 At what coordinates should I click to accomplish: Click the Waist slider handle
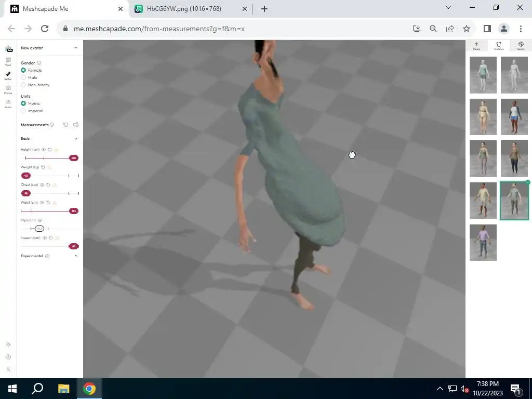(x=74, y=211)
